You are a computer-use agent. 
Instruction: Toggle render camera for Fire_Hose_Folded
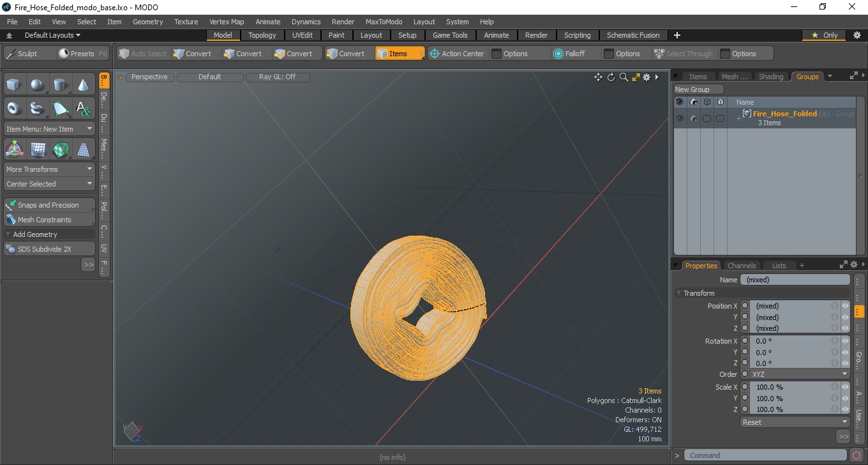(693, 118)
